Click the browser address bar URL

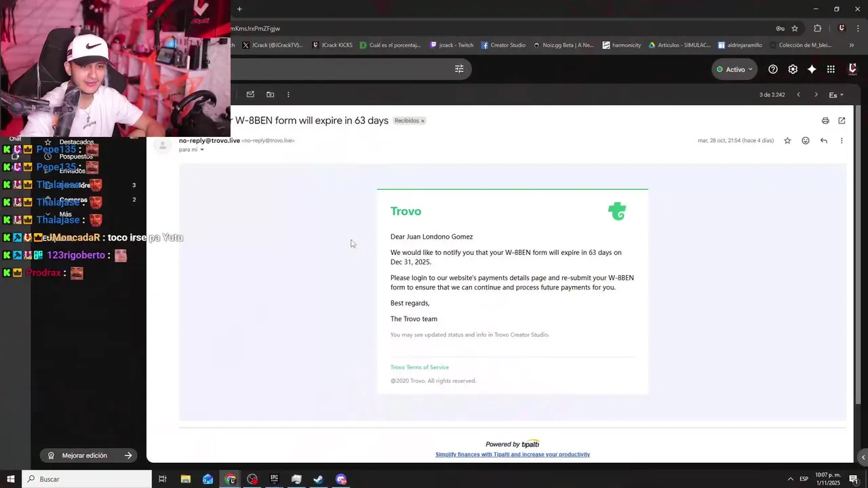(256, 28)
